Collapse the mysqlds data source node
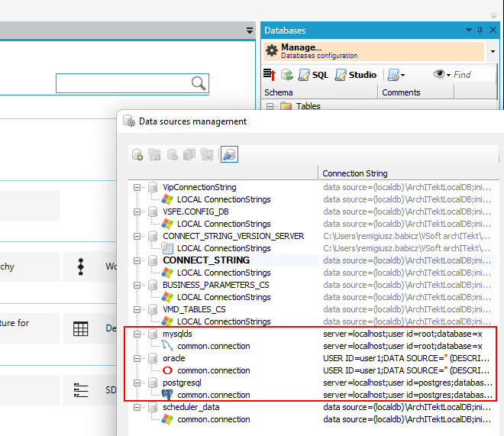Image resolution: width=504 pixels, height=436 pixels. (x=137, y=334)
